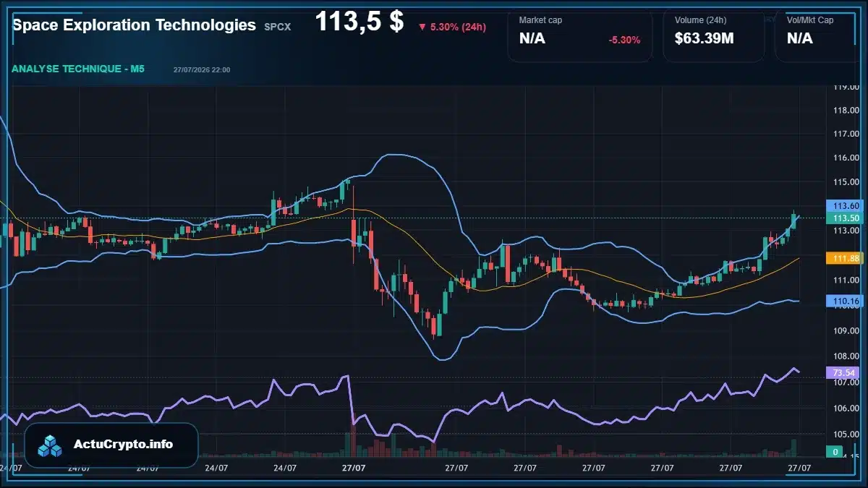Click the orange 111.88 moving average label
Image resolution: width=868 pixels, height=488 pixels.
click(846, 258)
